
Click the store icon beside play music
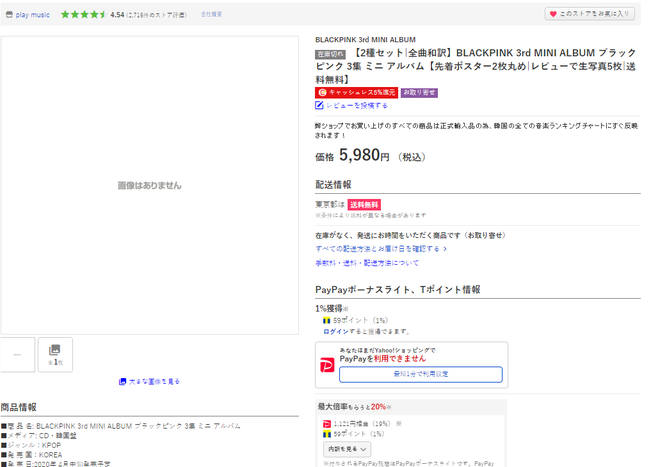point(9,15)
